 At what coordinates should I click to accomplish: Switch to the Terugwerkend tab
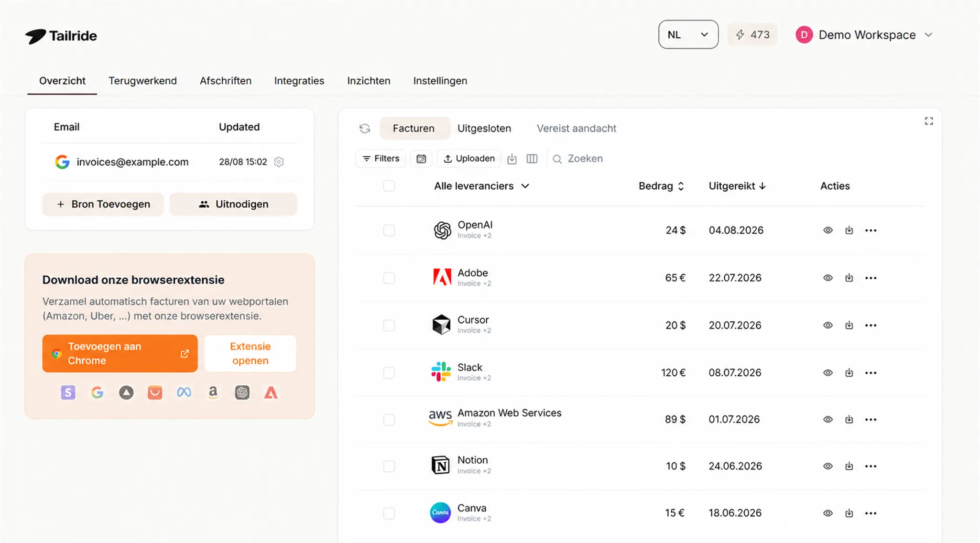tap(142, 81)
